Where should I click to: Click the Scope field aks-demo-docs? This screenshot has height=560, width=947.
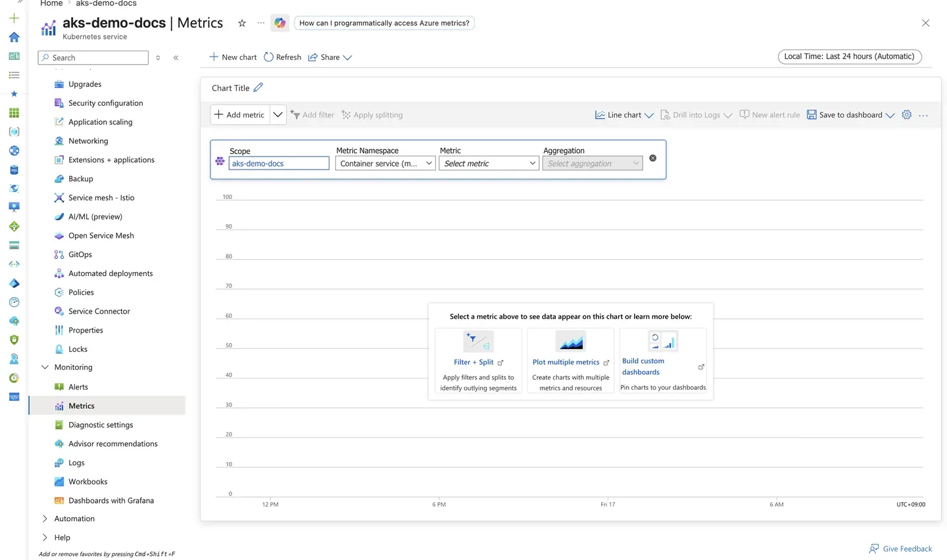(x=279, y=164)
